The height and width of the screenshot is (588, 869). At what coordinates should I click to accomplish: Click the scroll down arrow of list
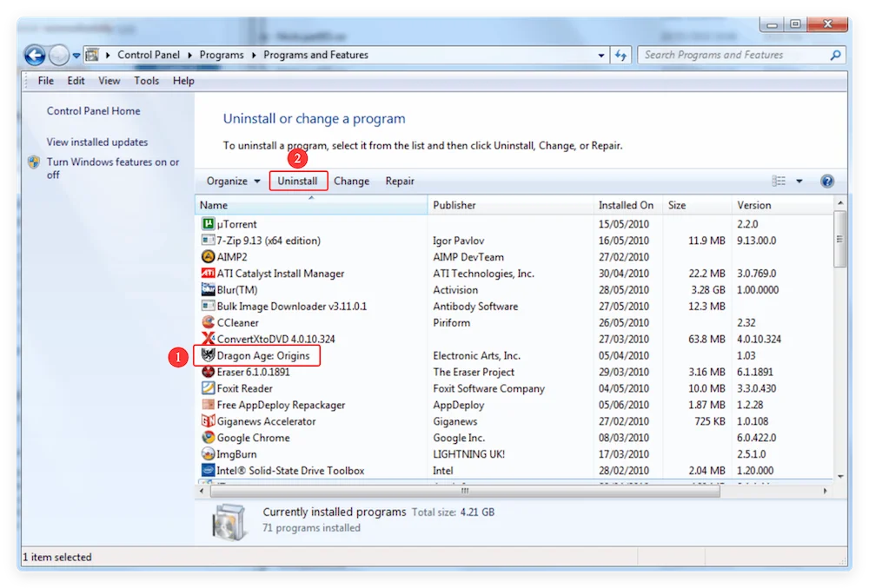(x=840, y=476)
